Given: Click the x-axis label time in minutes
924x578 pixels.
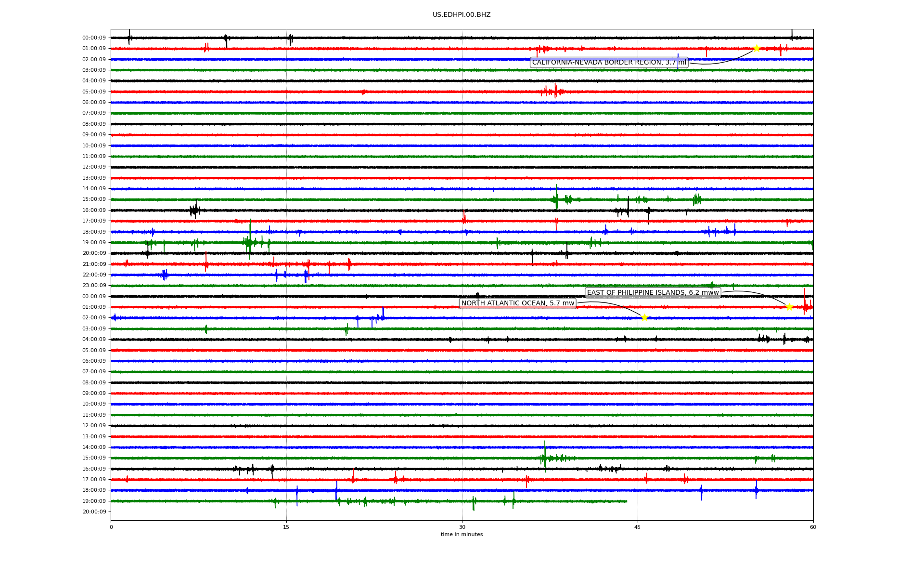Looking at the screenshot, I should [462, 535].
